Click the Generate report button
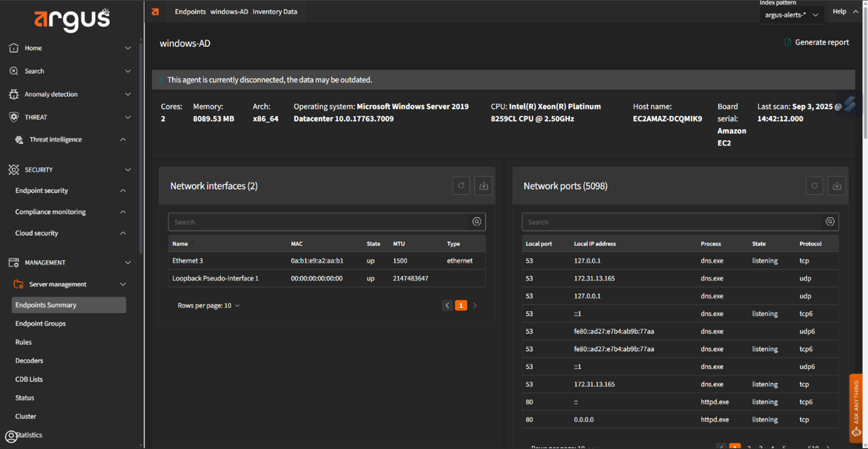 [816, 42]
